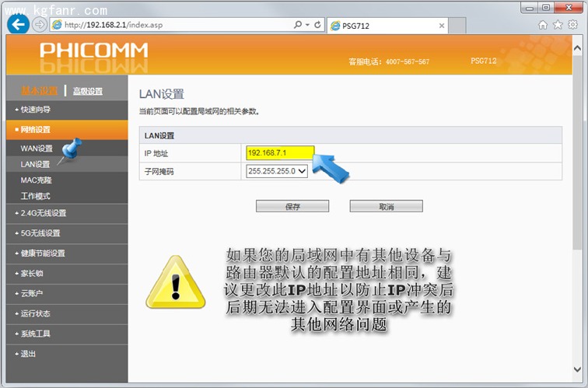Screen dimensions: 588x388
Task: Expand the 家长锁 menu
Action: click(67, 274)
